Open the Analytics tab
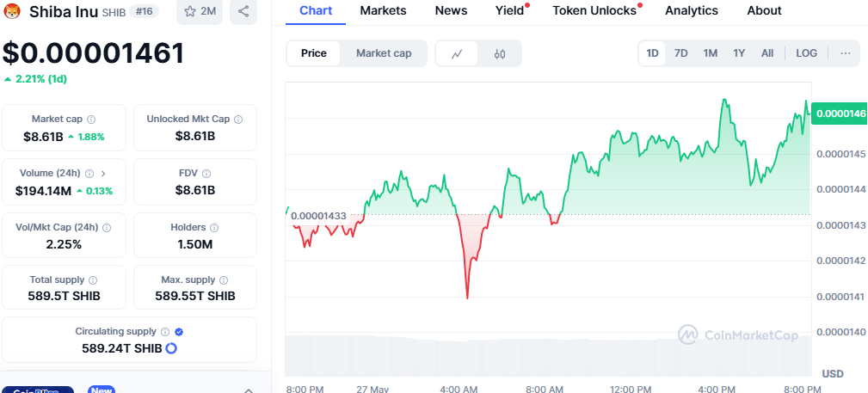Screen dimensions: 868x393 coord(692,10)
